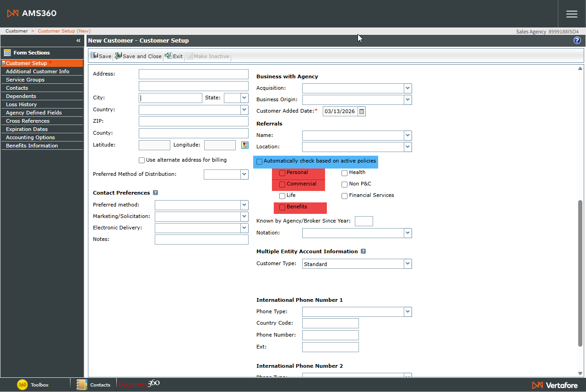Click the vertical scrollbar thumb
Image resolution: width=586 pixels, height=392 pixels.
[580, 273]
